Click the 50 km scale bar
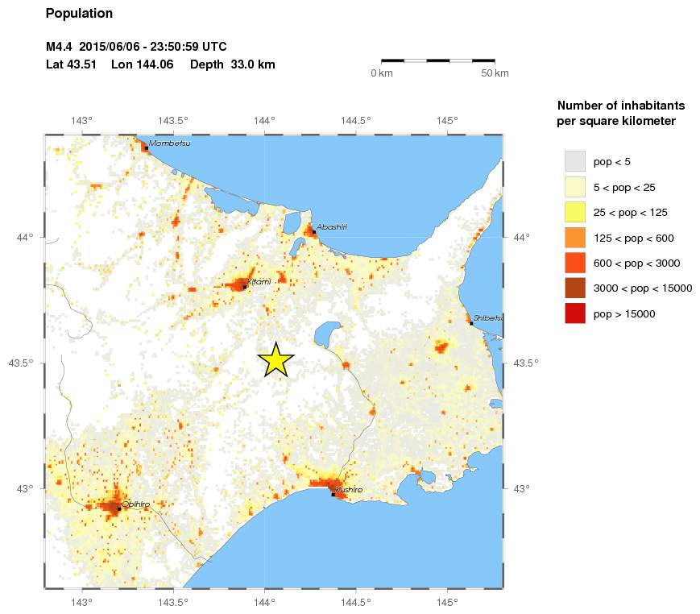700x614 pixels. click(x=437, y=60)
